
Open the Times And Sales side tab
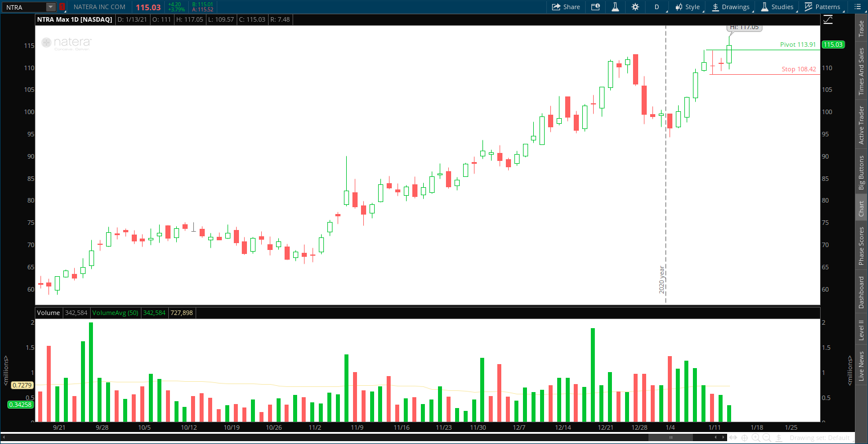(861, 71)
